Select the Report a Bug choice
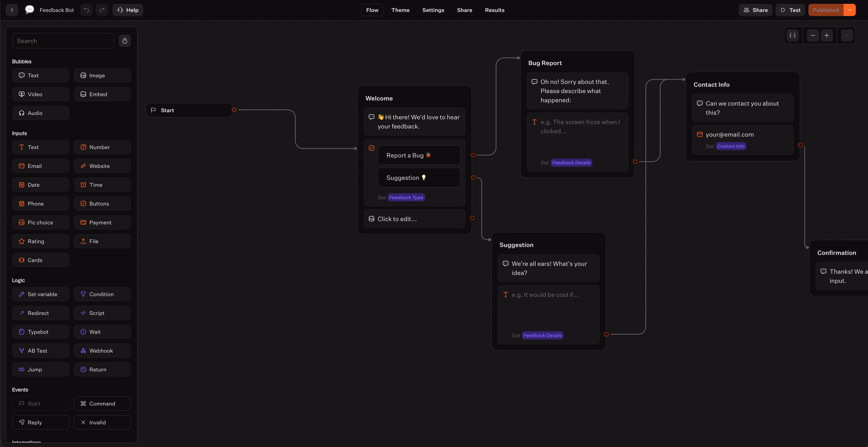This screenshot has width=868, height=447. point(419,155)
